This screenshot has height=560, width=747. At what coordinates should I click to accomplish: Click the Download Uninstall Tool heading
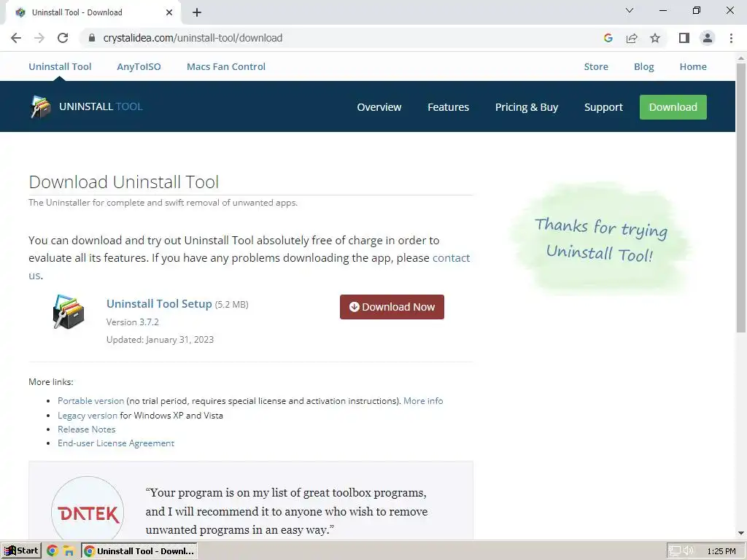[124, 182]
